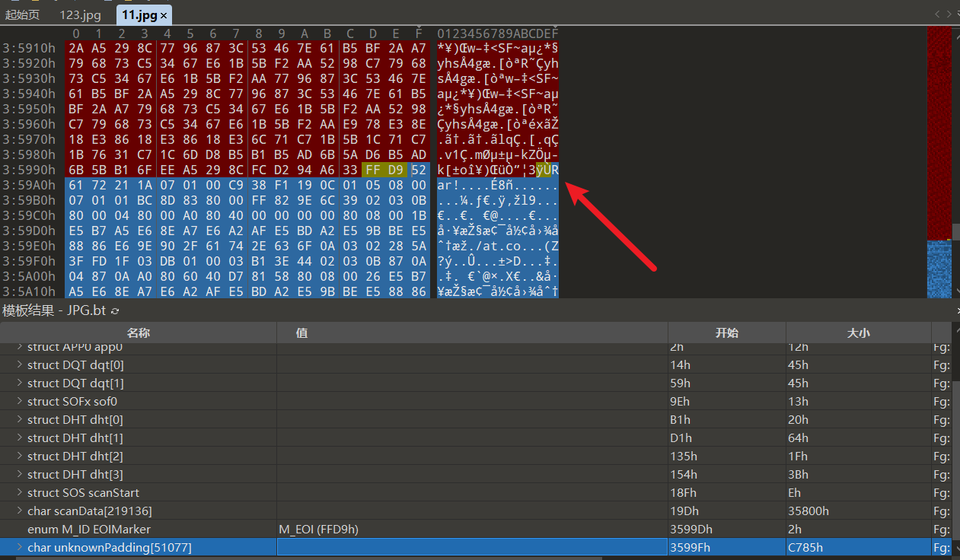The height and width of the screenshot is (560, 960).
Task: Click highlighted D9 byte in row 3:5990h
Action: (396, 170)
